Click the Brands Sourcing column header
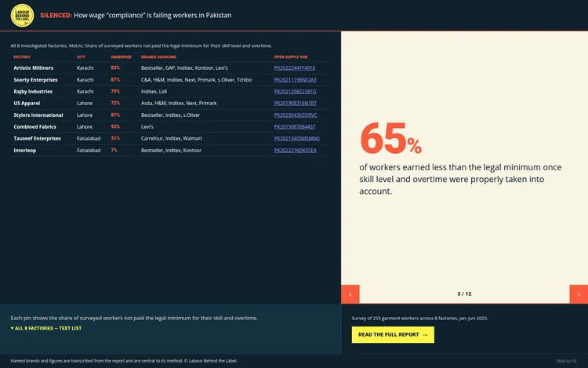 click(158, 57)
